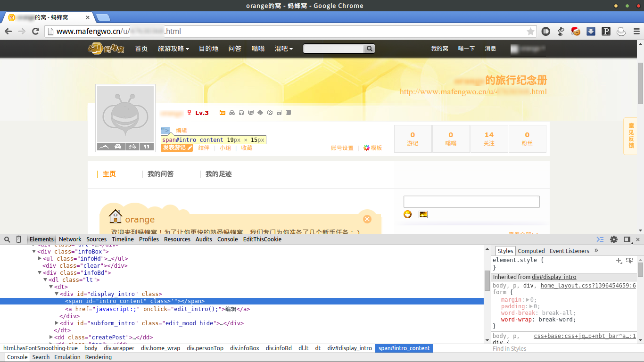This screenshot has height=362, width=644.
Task: Click the Mafengwo logo in site header
Action: coord(106,48)
